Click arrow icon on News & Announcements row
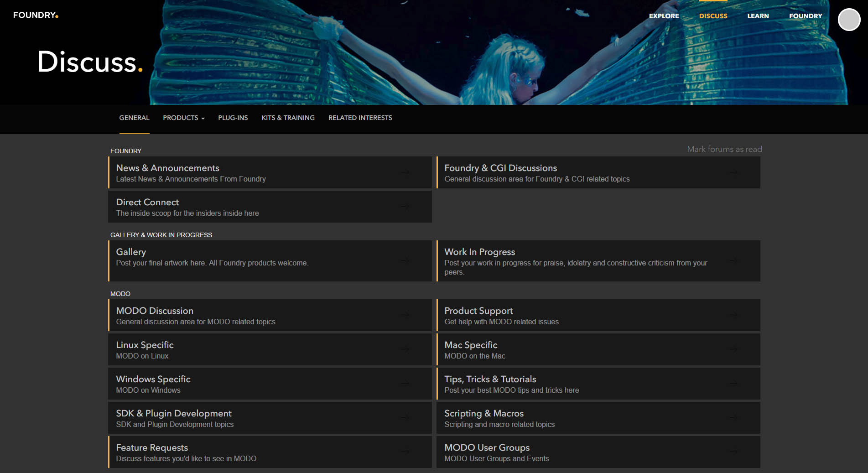Viewport: 868px width, 473px height. click(405, 172)
